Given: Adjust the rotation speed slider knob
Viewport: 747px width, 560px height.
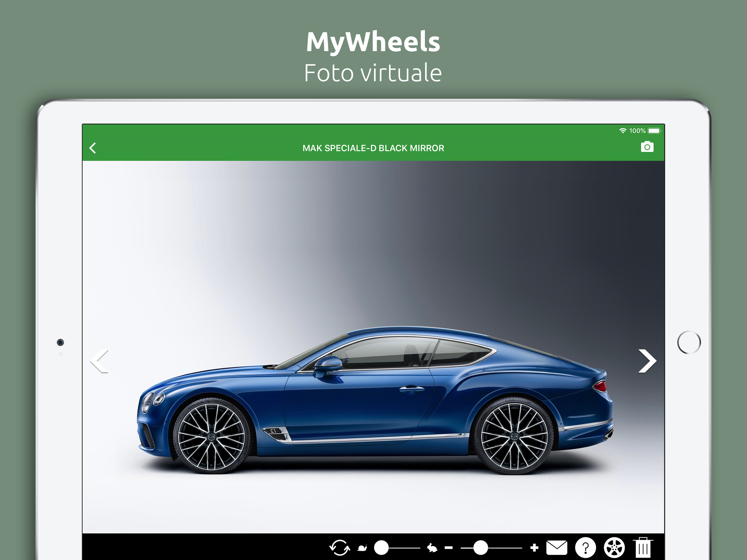Looking at the screenshot, I should click(x=381, y=547).
